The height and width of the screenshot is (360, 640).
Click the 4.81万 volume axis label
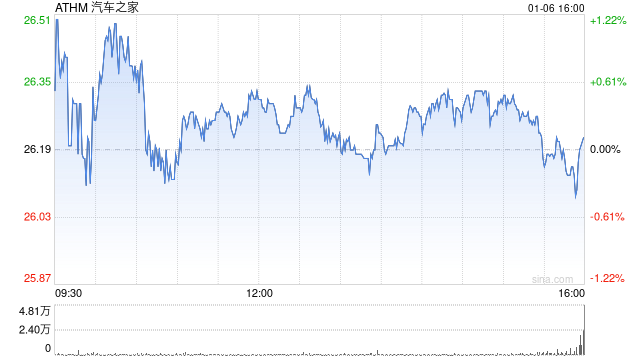point(34,311)
